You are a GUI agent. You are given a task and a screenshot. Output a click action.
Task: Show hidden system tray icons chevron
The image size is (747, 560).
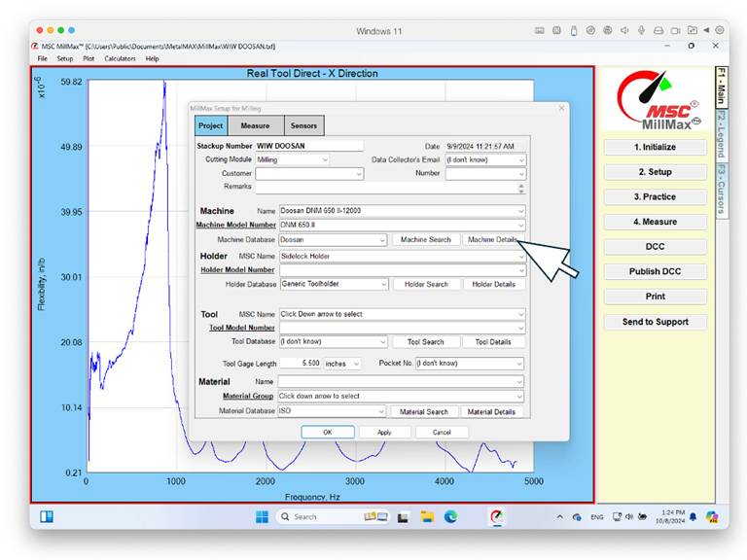point(560,516)
